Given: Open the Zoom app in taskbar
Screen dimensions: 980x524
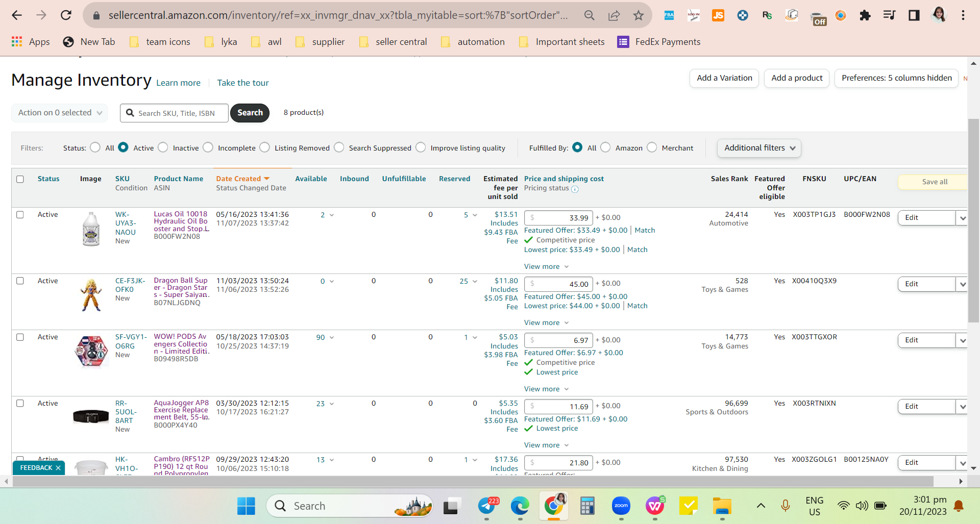Looking at the screenshot, I should 621,506.
